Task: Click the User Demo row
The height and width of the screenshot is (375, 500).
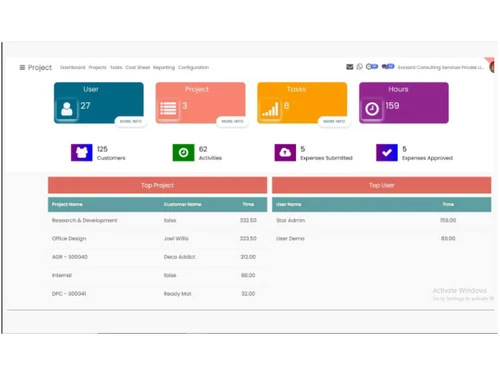Action: point(381,239)
